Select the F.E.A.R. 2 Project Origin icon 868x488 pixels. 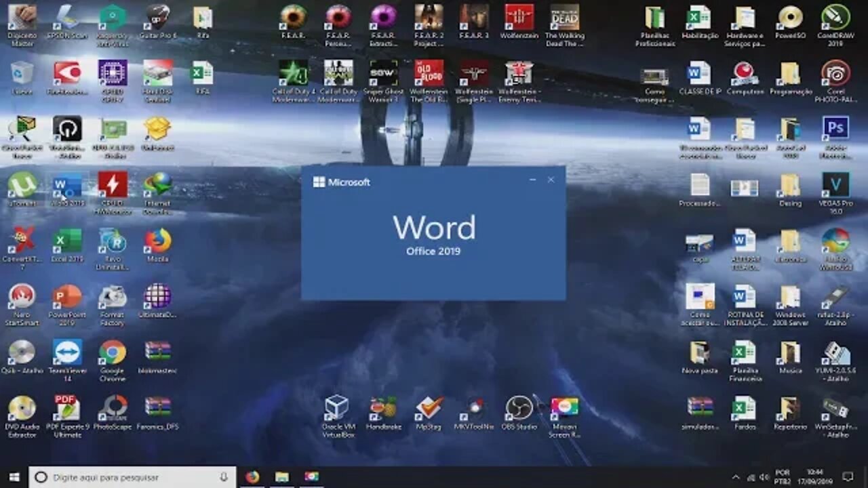pyautogui.click(x=429, y=26)
